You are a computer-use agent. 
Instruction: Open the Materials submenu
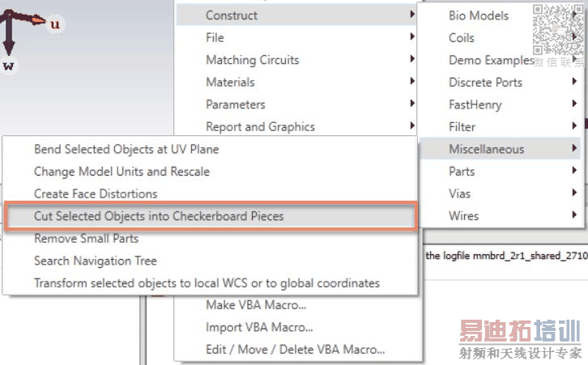point(230,82)
